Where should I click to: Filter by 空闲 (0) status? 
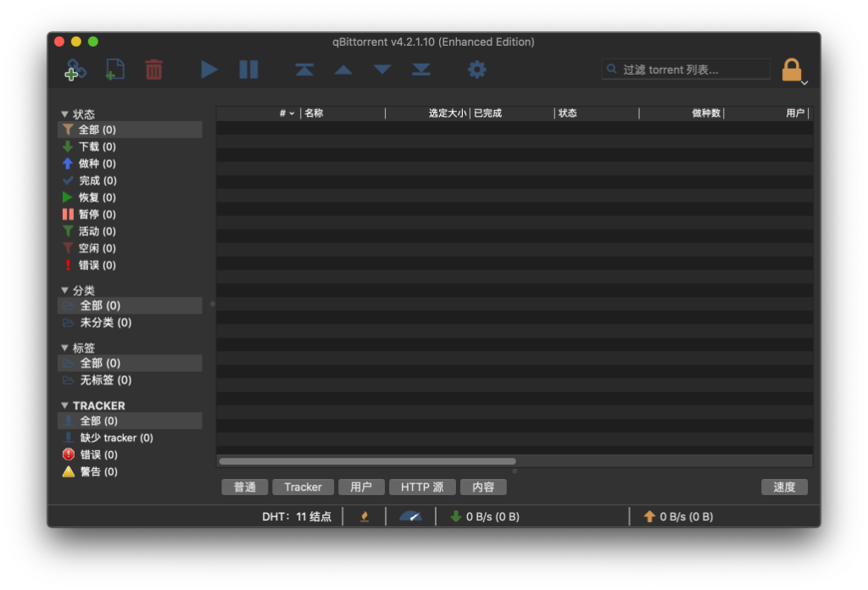(130, 248)
